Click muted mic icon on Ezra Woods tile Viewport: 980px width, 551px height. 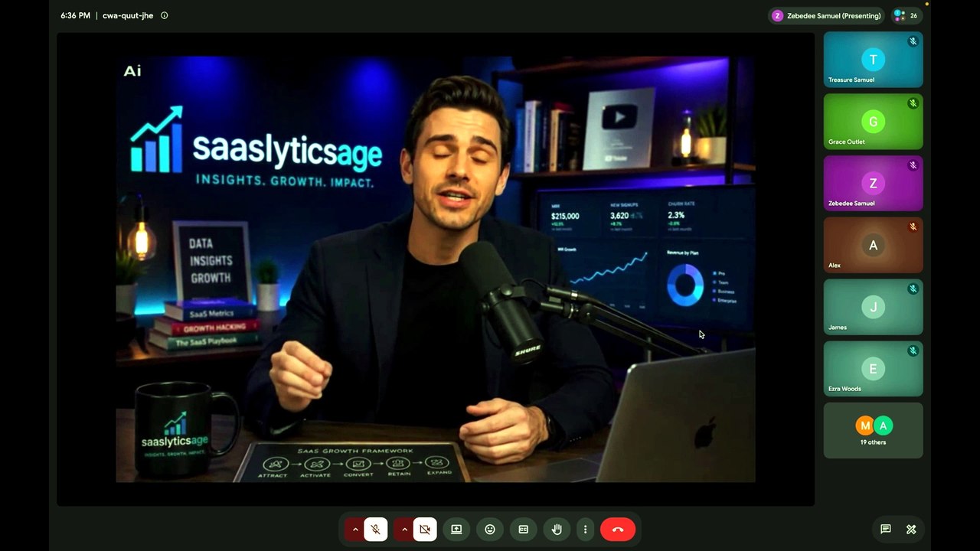913,350
